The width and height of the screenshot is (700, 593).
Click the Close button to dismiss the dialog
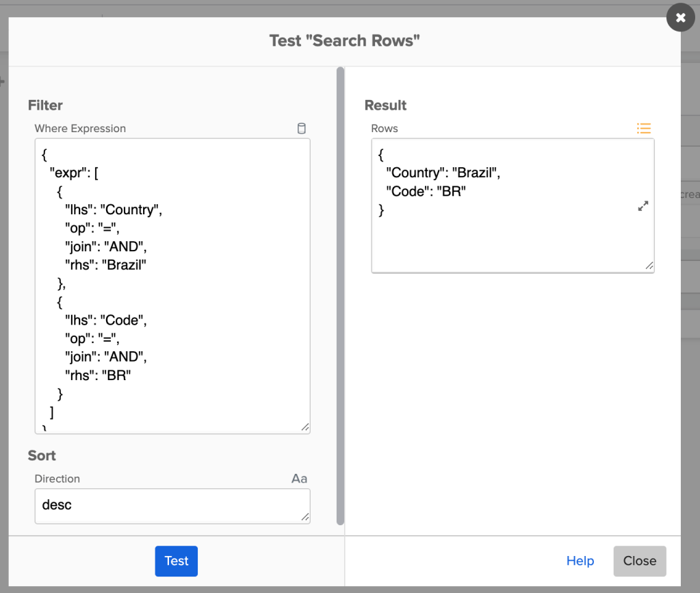(x=639, y=560)
